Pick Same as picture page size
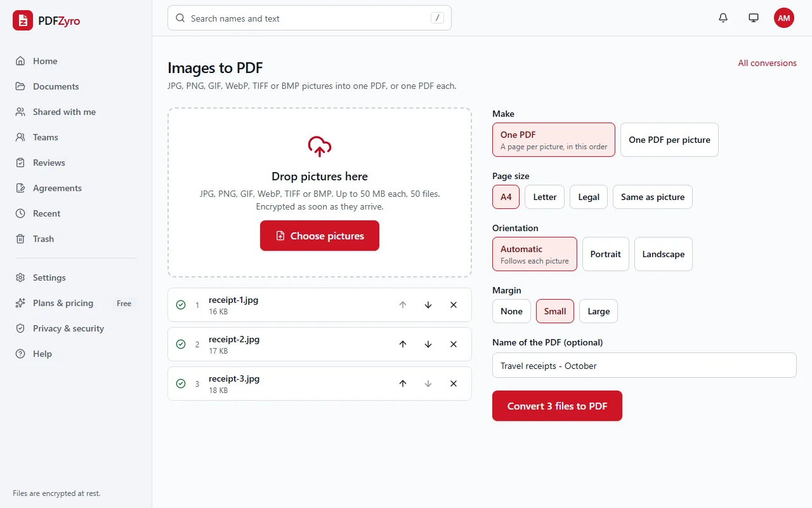This screenshot has height=508, width=812. (653, 197)
